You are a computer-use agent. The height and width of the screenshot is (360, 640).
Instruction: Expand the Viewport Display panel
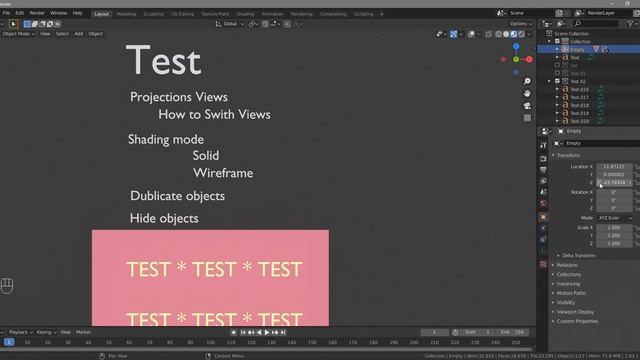coord(575,312)
